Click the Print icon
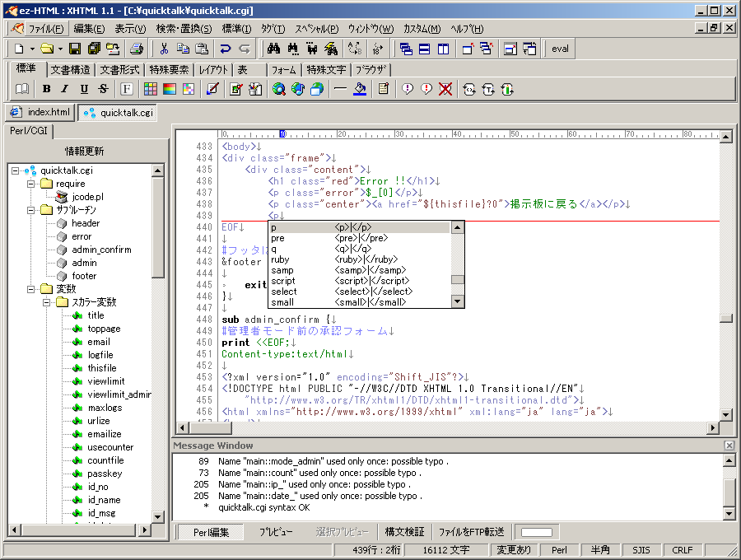This screenshot has height=560, width=741. [x=137, y=49]
